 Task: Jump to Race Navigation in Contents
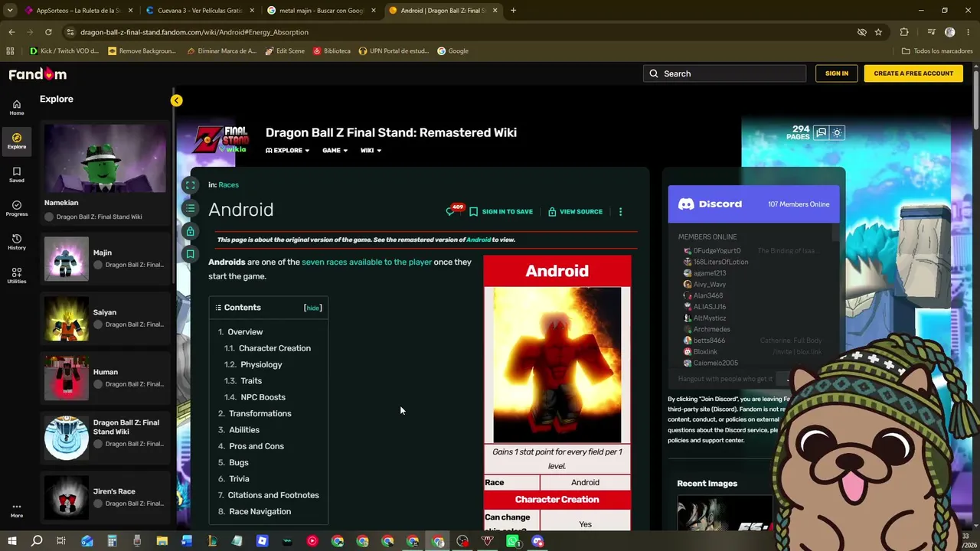tap(260, 511)
